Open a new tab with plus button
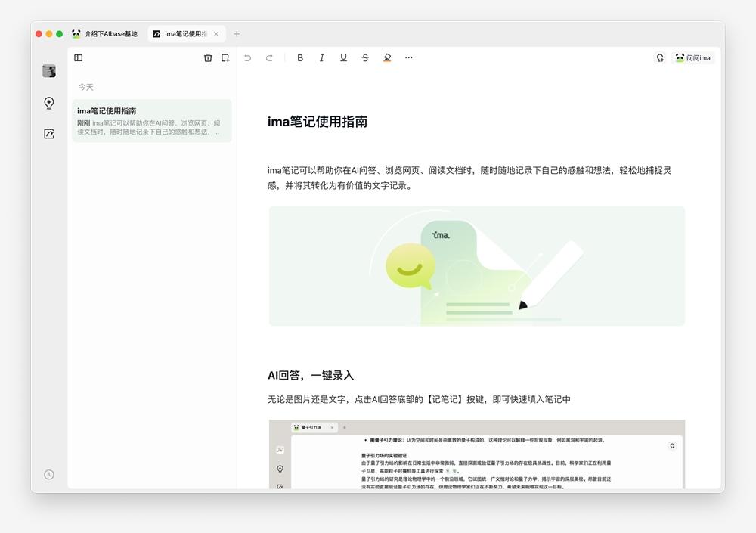Screen dimensions: 756x533 (x=237, y=34)
